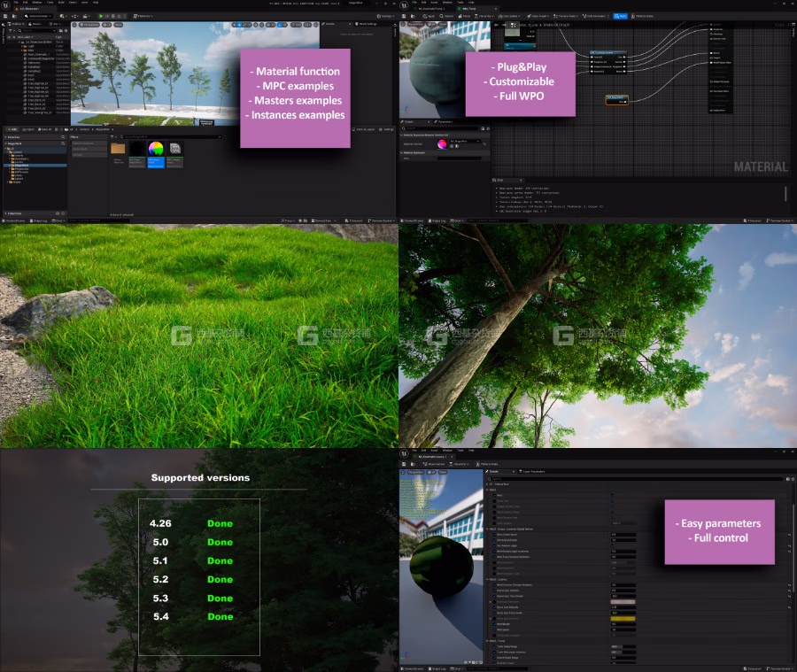Switch to the Layer Parameters tab
This screenshot has height=672, width=797.
pyautogui.click(x=531, y=472)
